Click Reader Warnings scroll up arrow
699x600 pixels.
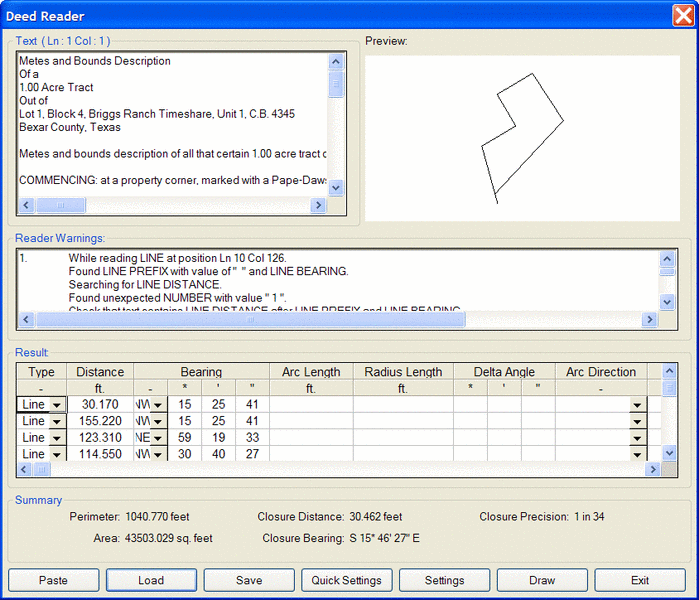pyautogui.click(x=667, y=259)
